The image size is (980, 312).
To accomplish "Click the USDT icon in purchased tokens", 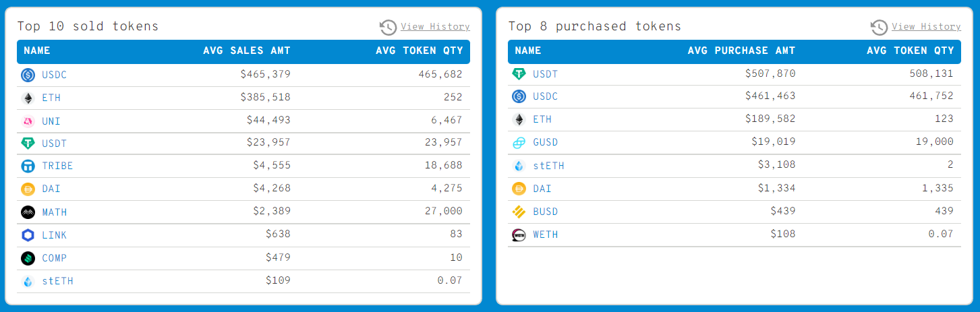I will coord(519,74).
